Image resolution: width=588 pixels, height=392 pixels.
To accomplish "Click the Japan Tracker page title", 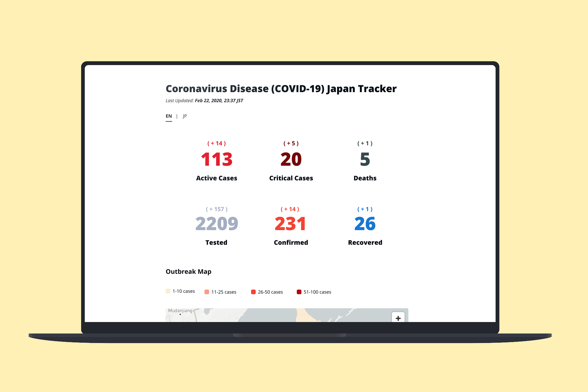I will click(281, 89).
